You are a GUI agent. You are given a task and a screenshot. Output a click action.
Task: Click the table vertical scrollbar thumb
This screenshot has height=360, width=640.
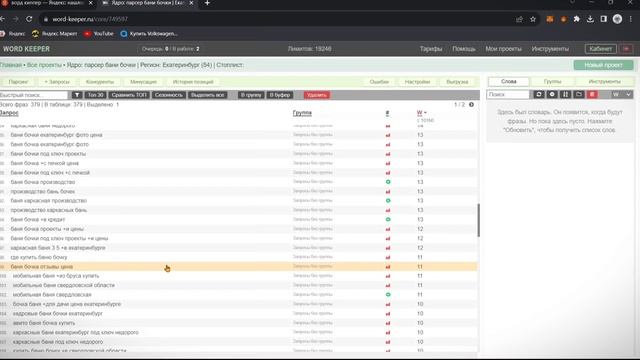point(478,220)
